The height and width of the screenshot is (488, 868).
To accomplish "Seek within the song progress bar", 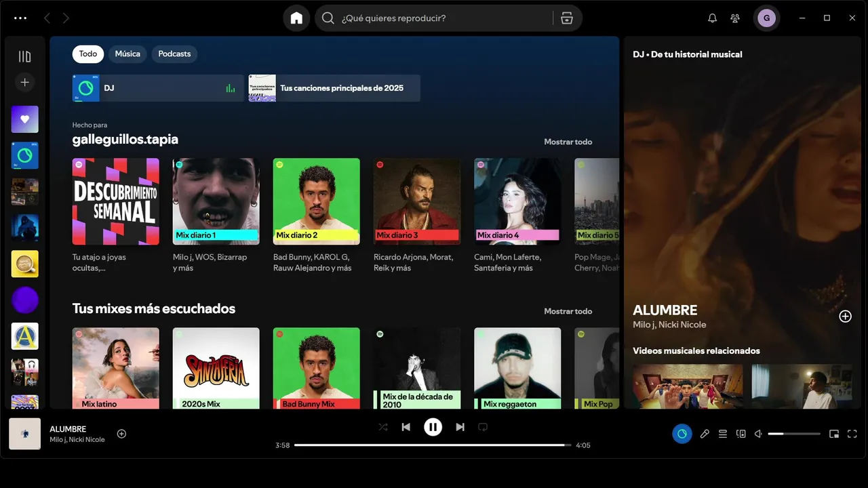I will click(x=433, y=445).
